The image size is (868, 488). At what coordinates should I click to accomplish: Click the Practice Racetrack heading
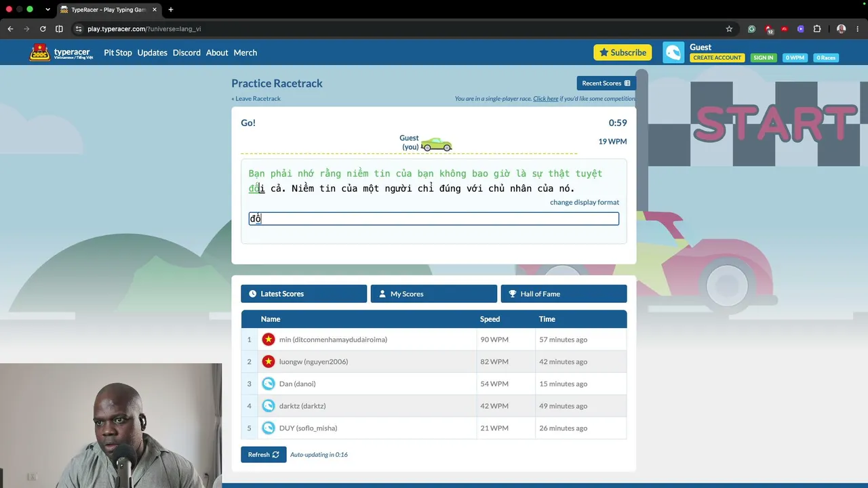coord(277,83)
